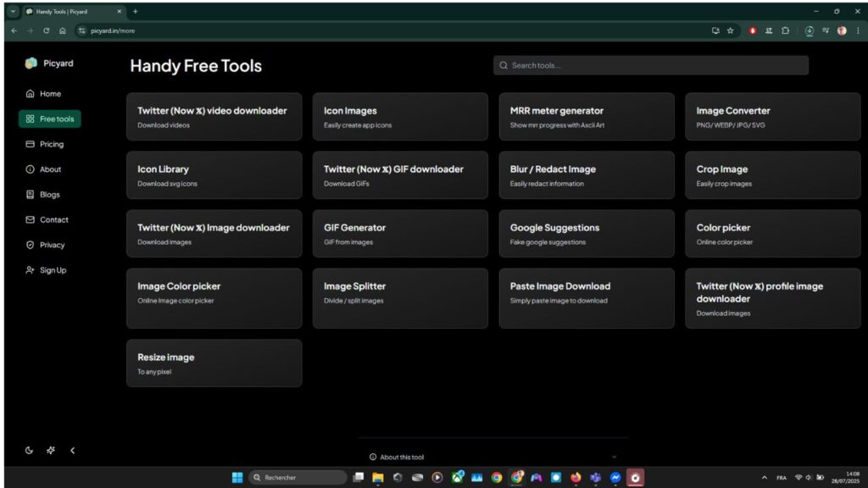Click the site information icon in address bar
868x488 pixels.
coord(82,31)
